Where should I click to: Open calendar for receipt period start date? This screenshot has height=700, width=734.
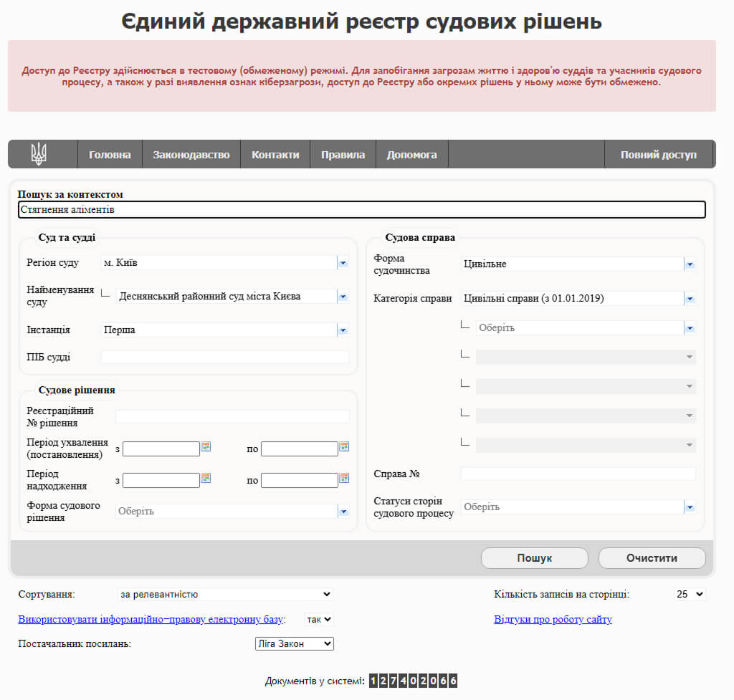tap(206, 479)
